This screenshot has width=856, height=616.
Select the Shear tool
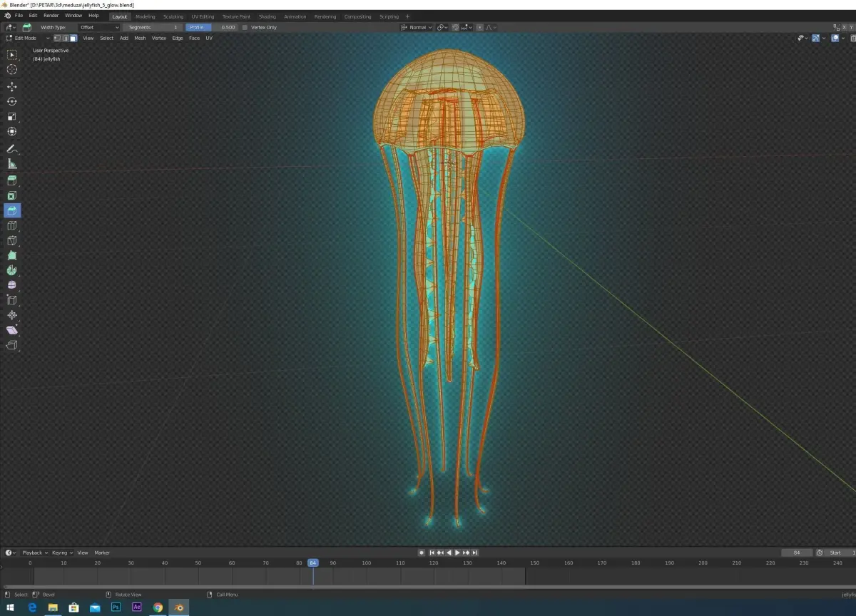(12, 330)
